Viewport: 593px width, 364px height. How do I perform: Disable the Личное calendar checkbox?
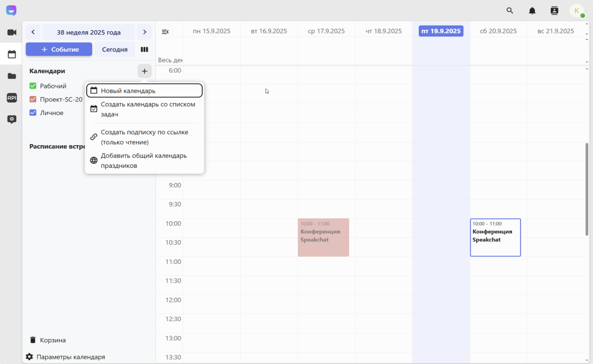coord(33,113)
